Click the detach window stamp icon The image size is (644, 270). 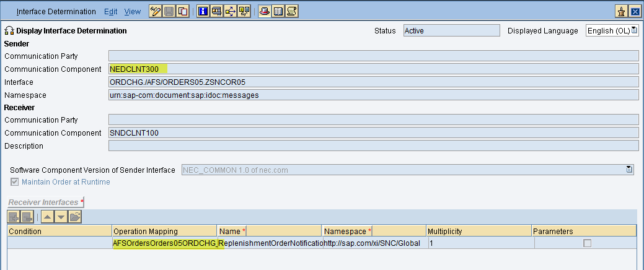click(621, 12)
